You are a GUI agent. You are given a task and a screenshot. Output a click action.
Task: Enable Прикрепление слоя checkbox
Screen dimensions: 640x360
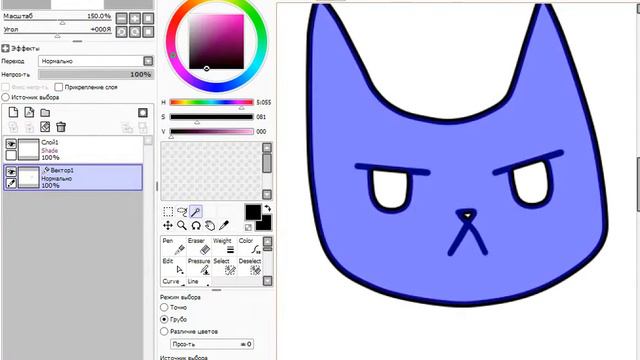click(x=59, y=87)
